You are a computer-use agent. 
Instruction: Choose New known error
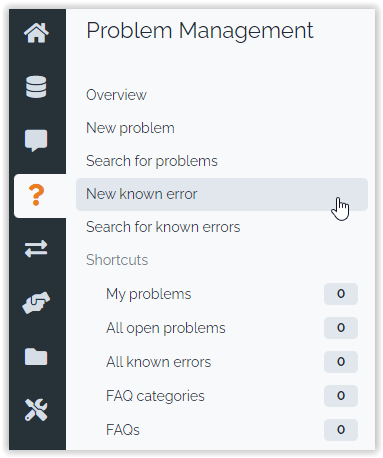pyautogui.click(x=222, y=194)
